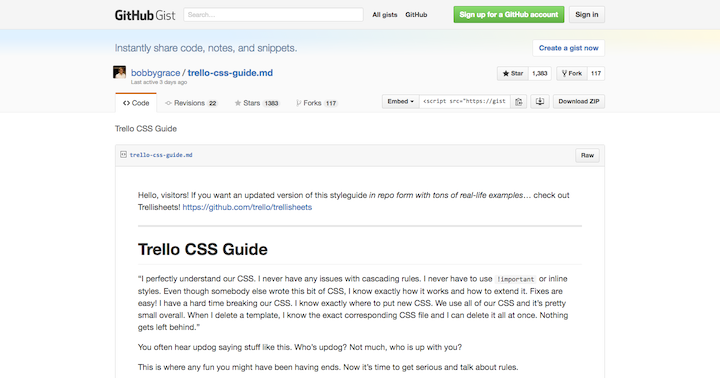This screenshot has height=378, width=720.
Task: Open All gists link
Action: tap(384, 15)
